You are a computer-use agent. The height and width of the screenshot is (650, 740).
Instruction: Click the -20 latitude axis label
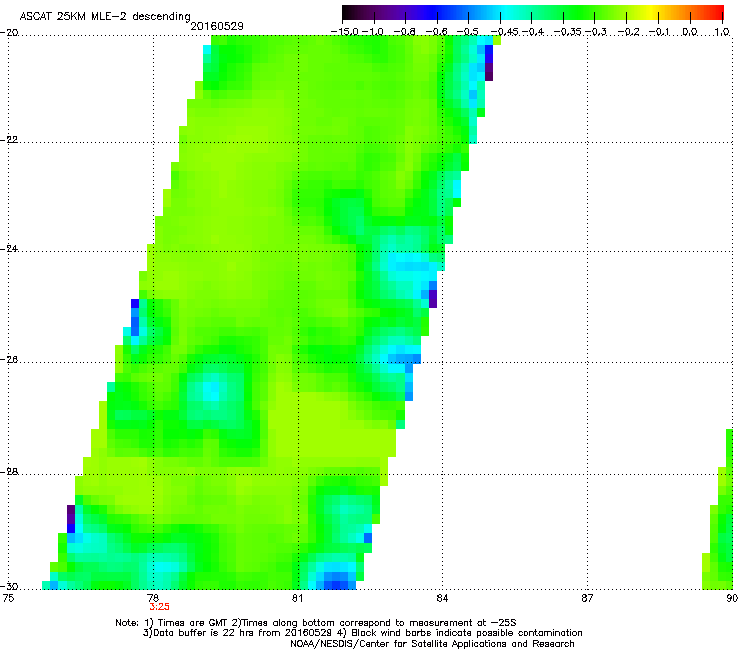pos(9,33)
